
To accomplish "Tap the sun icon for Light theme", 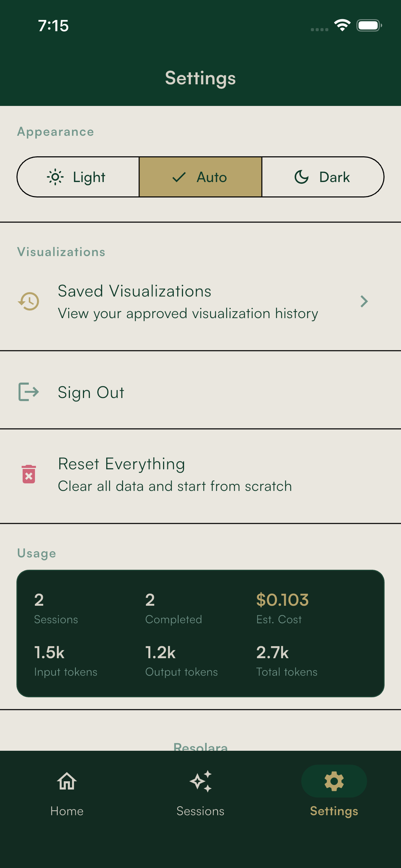I will [55, 177].
